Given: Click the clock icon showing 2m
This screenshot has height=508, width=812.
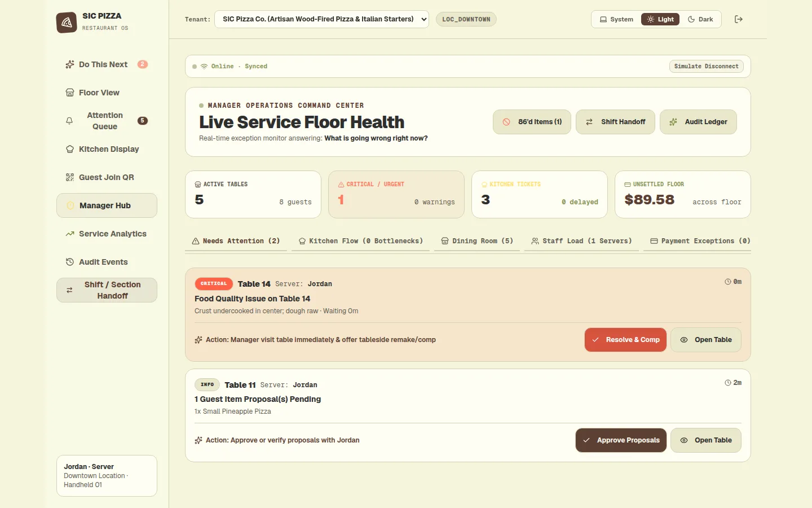Looking at the screenshot, I should 728,383.
